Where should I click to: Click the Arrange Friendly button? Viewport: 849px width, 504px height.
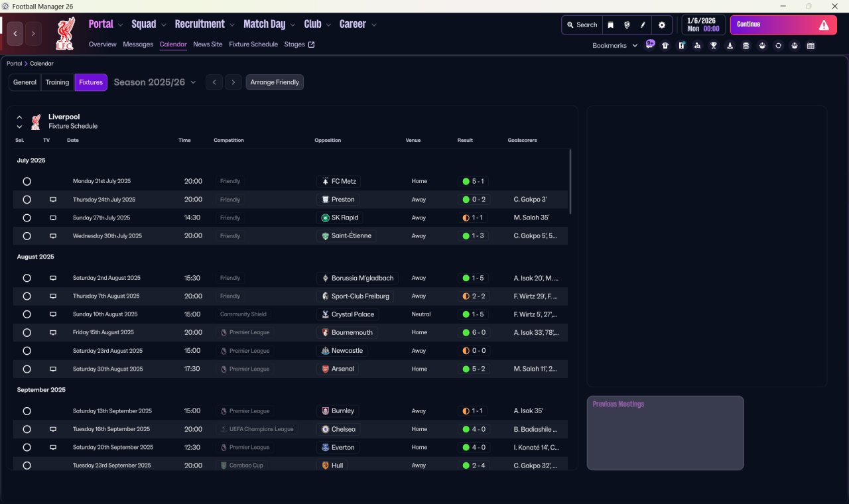275,82
